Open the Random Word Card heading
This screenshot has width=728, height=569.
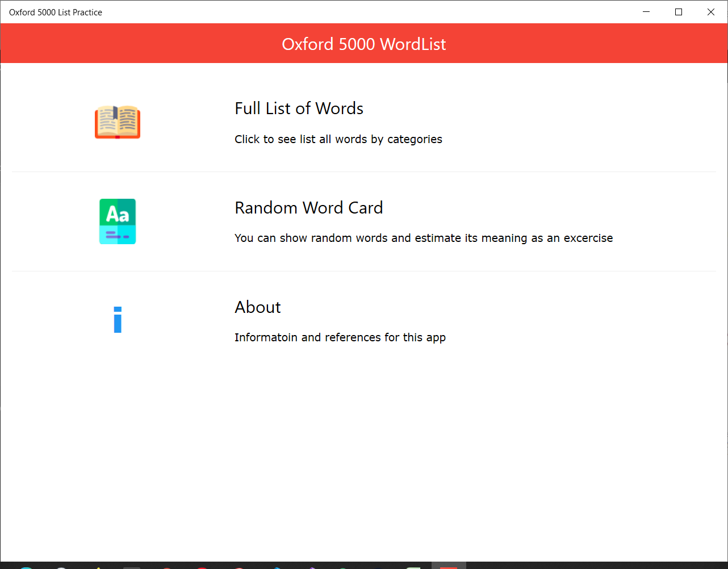309,208
